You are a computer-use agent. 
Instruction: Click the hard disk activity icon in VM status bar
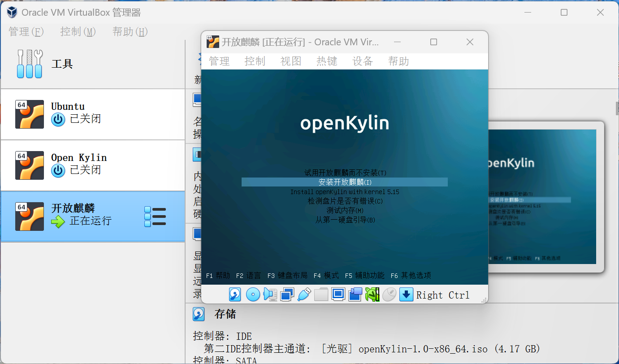pyautogui.click(x=235, y=295)
